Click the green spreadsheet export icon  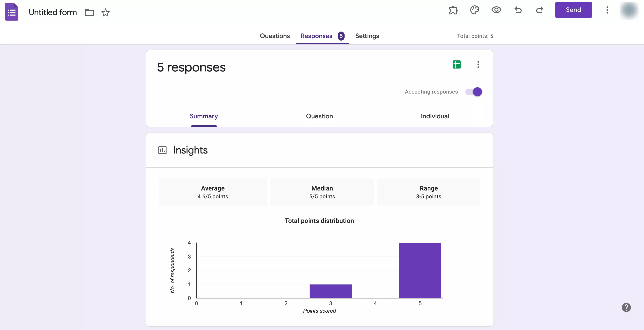456,64
